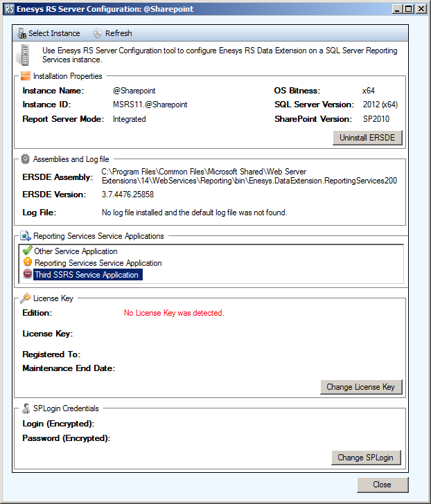
Task: Click the Change SPLogin button
Action: pos(365,458)
